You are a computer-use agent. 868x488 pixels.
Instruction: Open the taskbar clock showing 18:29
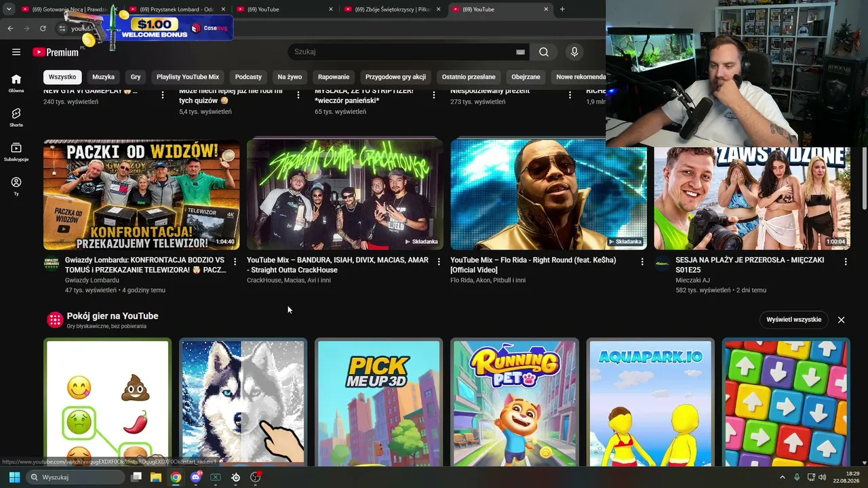[x=846, y=477]
